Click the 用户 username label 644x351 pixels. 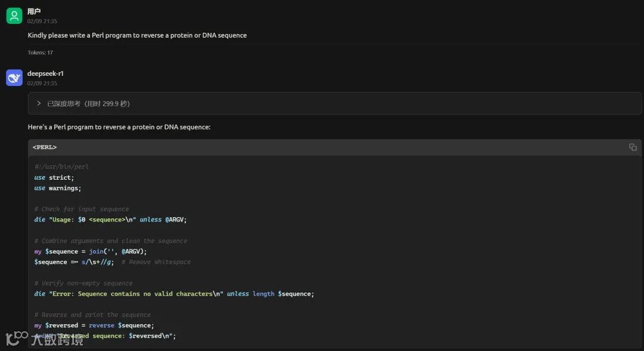tap(34, 11)
